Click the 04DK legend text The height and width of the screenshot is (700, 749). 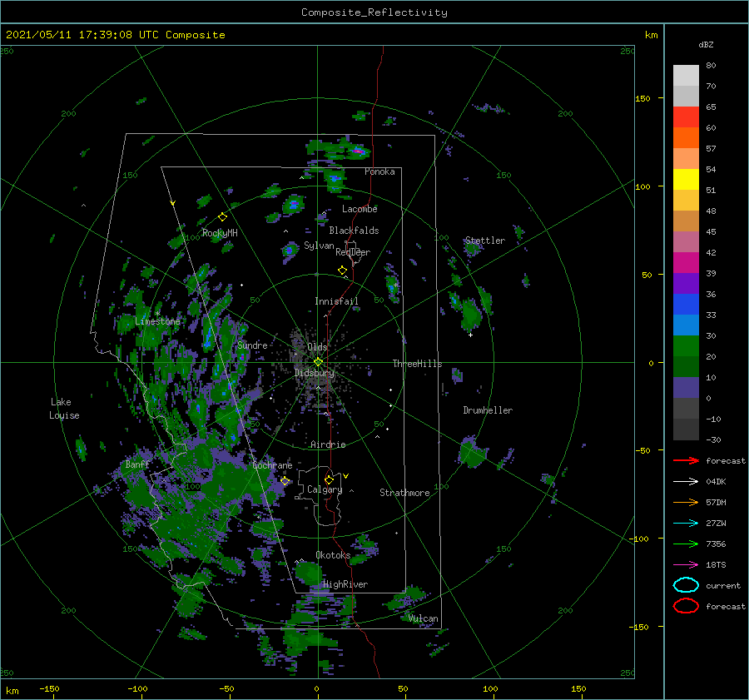(716, 481)
